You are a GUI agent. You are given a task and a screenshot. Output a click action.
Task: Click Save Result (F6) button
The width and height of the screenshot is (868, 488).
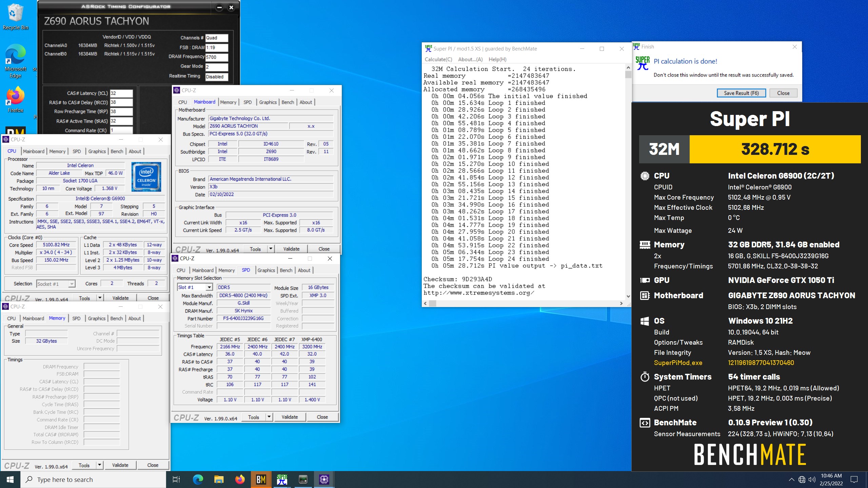[x=741, y=93]
